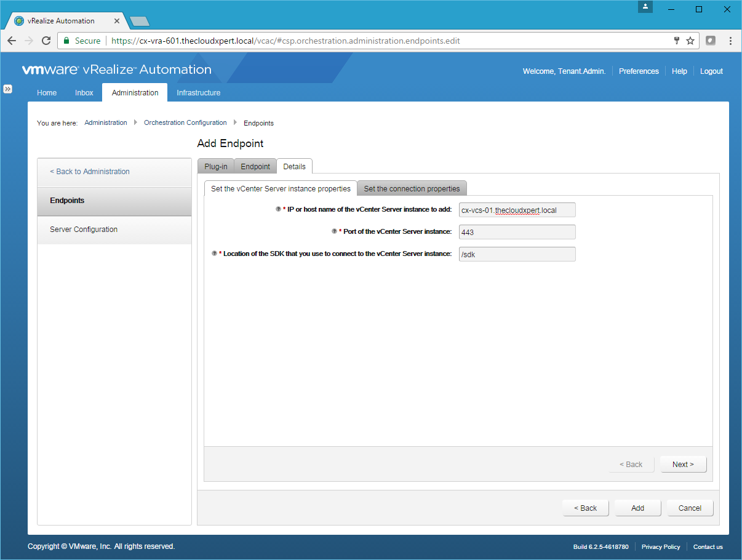This screenshot has height=560, width=742.
Task: Click the help icon beside IP or host name
Action: 278,209
